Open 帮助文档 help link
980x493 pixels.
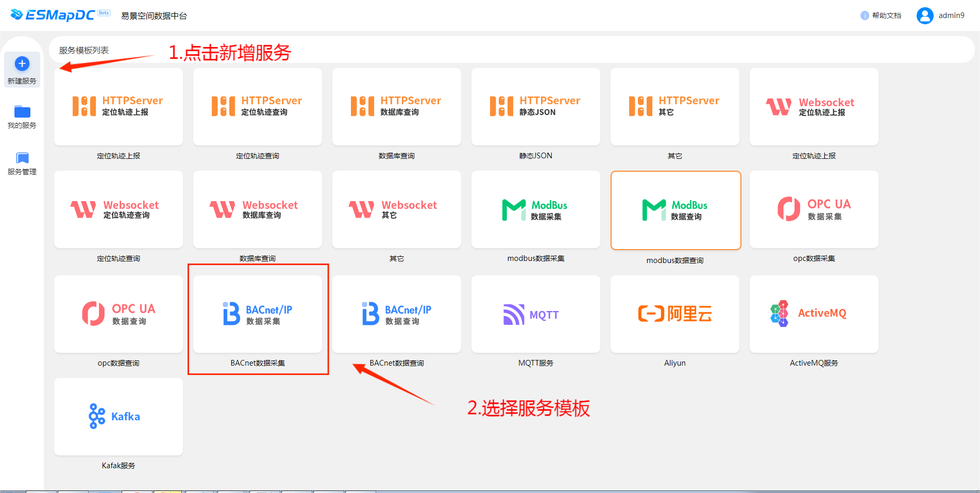(881, 15)
